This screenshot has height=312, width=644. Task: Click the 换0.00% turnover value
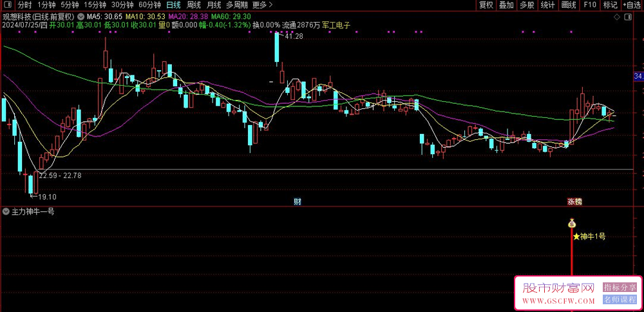click(267, 25)
